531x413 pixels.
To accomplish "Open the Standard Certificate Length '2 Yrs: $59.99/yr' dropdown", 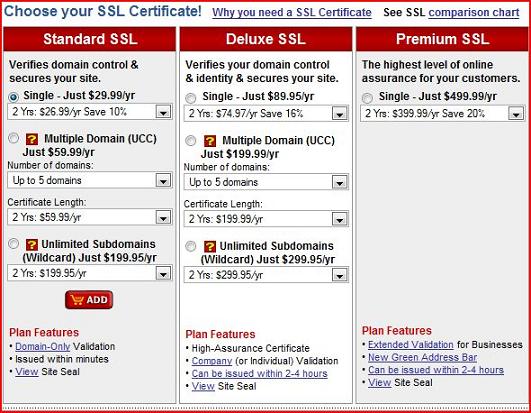I will [90, 217].
